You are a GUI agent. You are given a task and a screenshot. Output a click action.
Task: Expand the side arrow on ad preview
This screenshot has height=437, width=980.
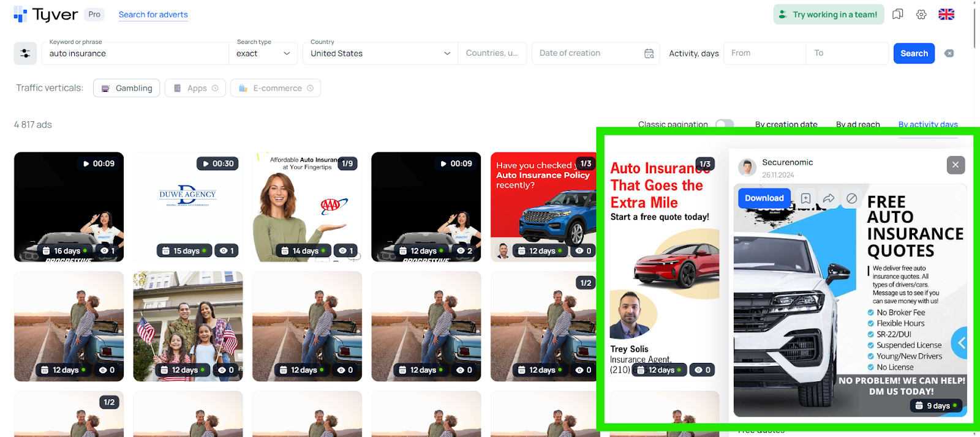point(960,343)
